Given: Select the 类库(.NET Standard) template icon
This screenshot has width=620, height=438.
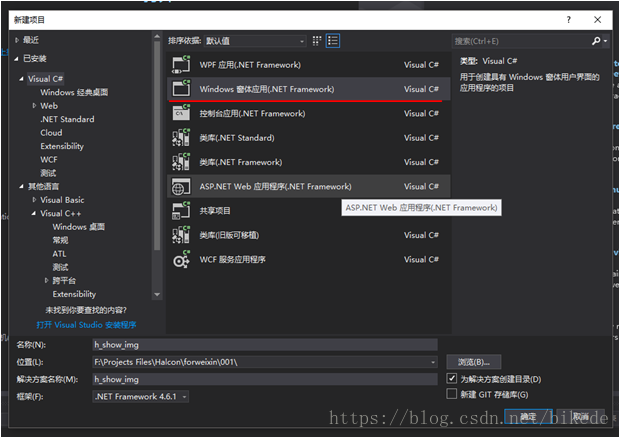Looking at the screenshot, I should coord(181,138).
